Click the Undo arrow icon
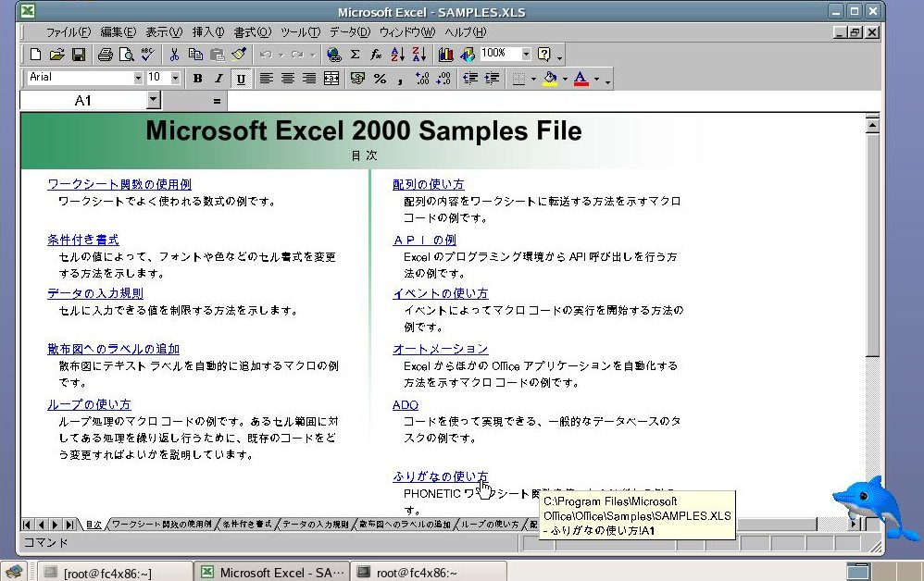The image size is (924, 581). coord(266,55)
